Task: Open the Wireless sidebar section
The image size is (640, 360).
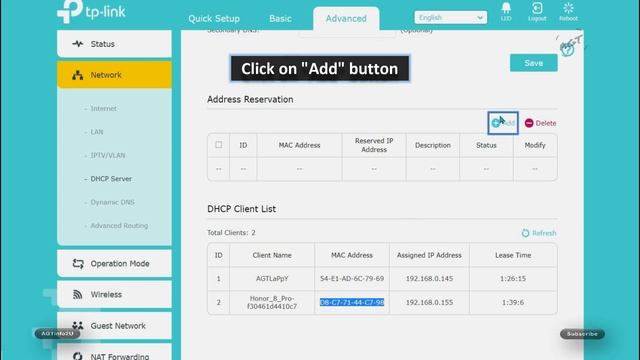Action: click(x=114, y=294)
